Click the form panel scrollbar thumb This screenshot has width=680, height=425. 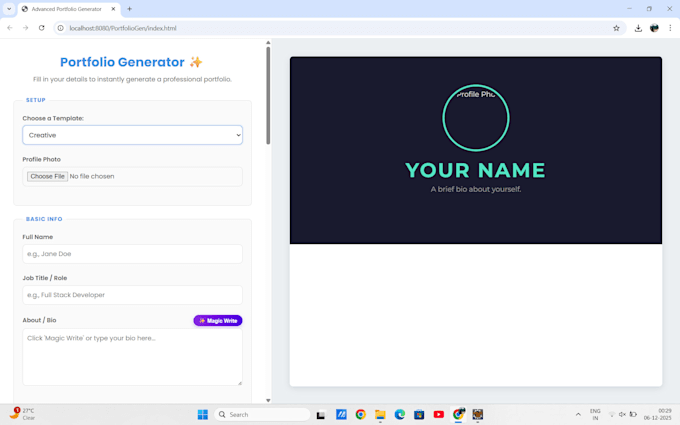(x=268, y=95)
